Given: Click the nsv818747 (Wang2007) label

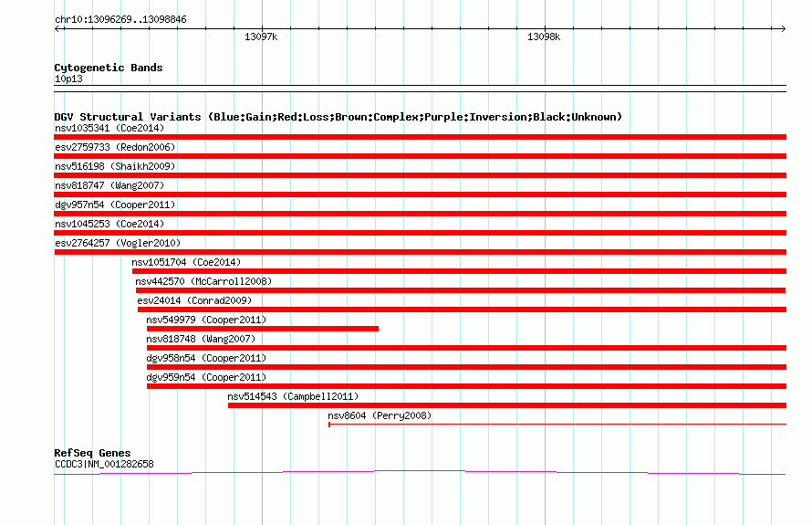Looking at the screenshot, I should [109, 185].
